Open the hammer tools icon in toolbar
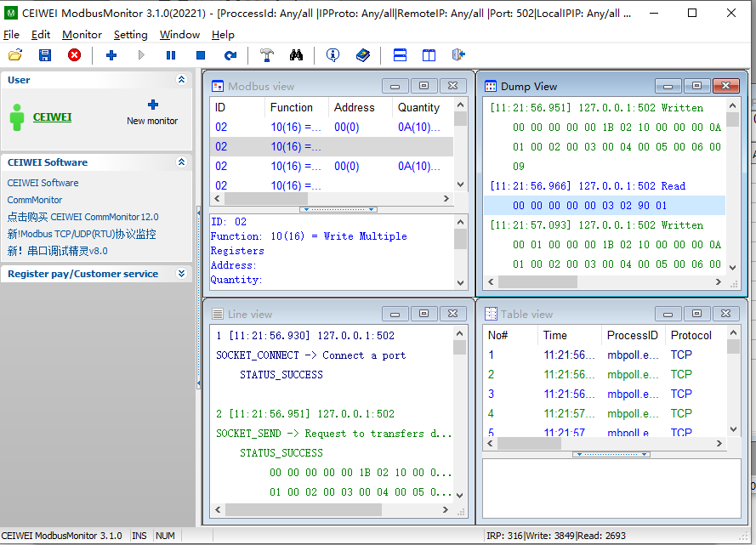The image size is (756, 545). tap(267, 55)
